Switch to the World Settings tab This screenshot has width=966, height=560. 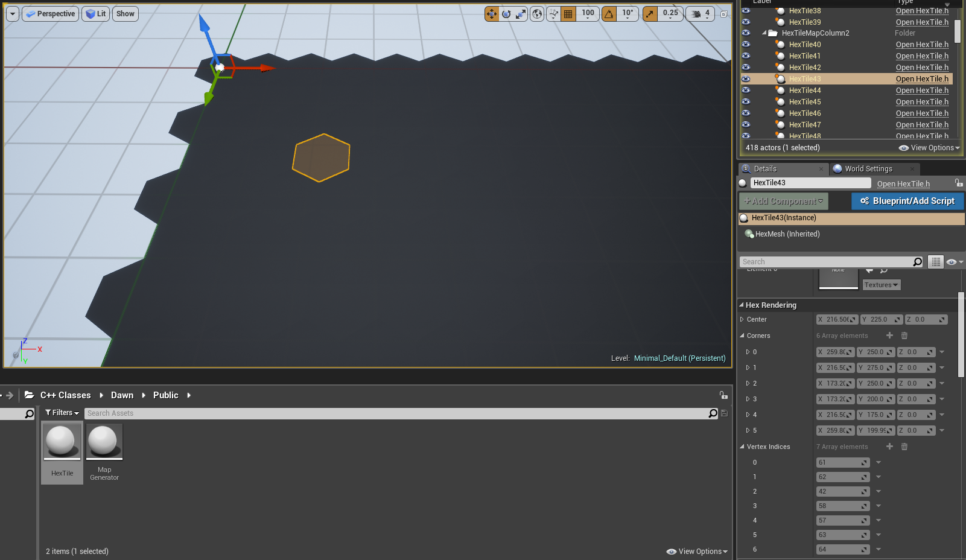coord(868,169)
